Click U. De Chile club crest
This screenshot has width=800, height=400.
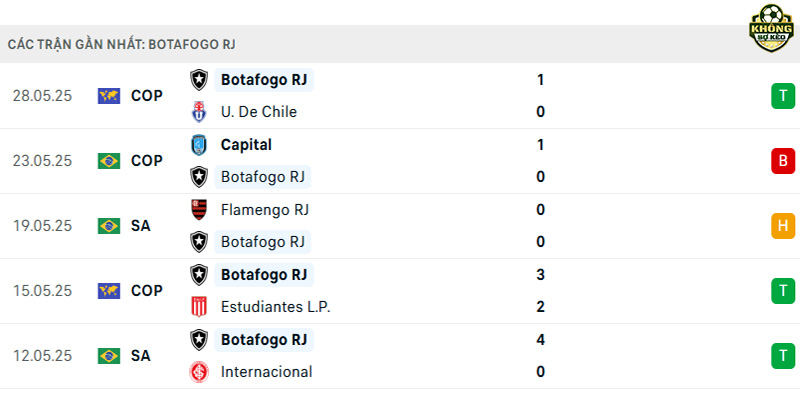tap(199, 112)
